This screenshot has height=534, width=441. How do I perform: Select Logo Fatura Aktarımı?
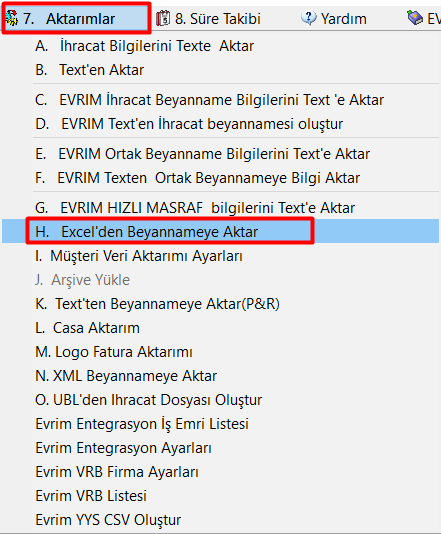pyautogui.click(x=220, y=352)
